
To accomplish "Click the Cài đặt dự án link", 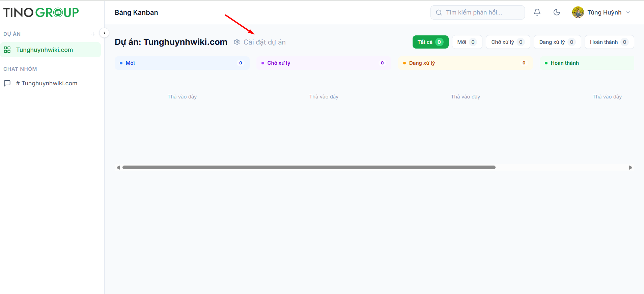I will pos(264,42).
